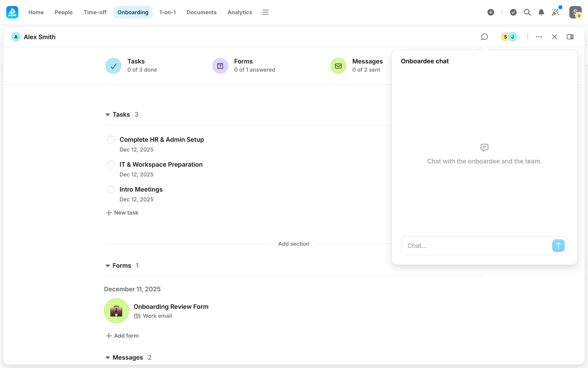The width and height of the screenshot is (588, 368).
Task: Collapse the Forms section
Action: point(108,266)
